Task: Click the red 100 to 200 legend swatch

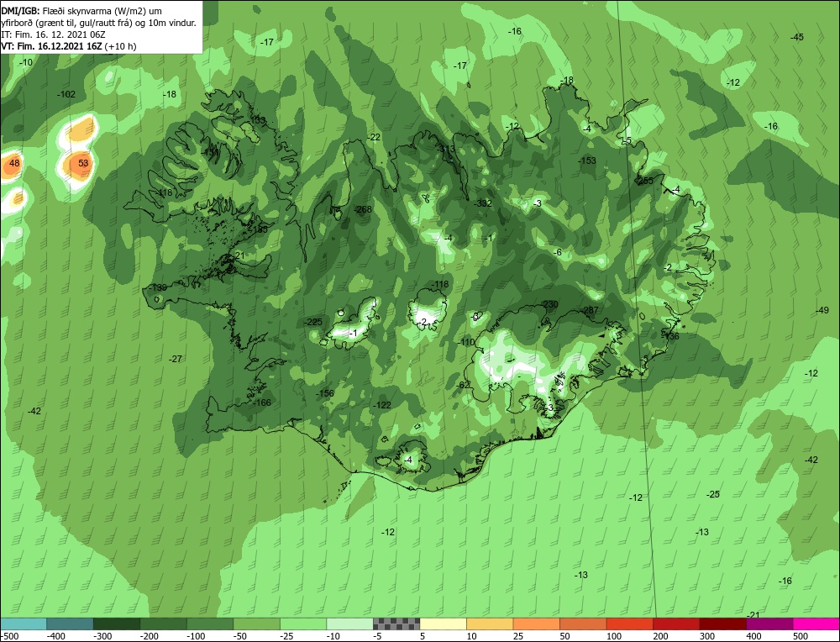Action: click(x=629, y=624)
